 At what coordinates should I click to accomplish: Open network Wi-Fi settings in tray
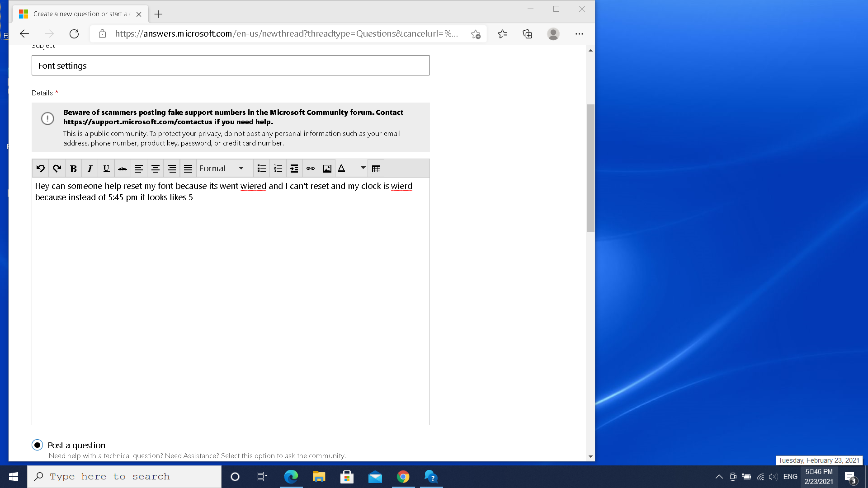pyautogui.click(x=760, y=477)
